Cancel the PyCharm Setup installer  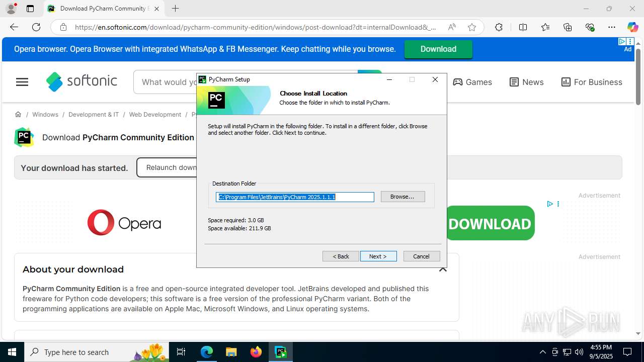[x=422, y=256]
